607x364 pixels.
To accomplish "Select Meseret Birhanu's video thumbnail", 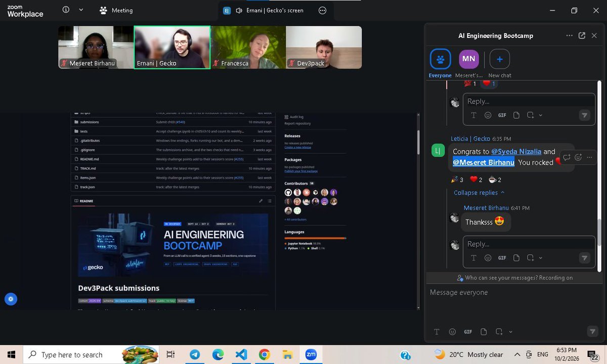I will pos(96,48).
